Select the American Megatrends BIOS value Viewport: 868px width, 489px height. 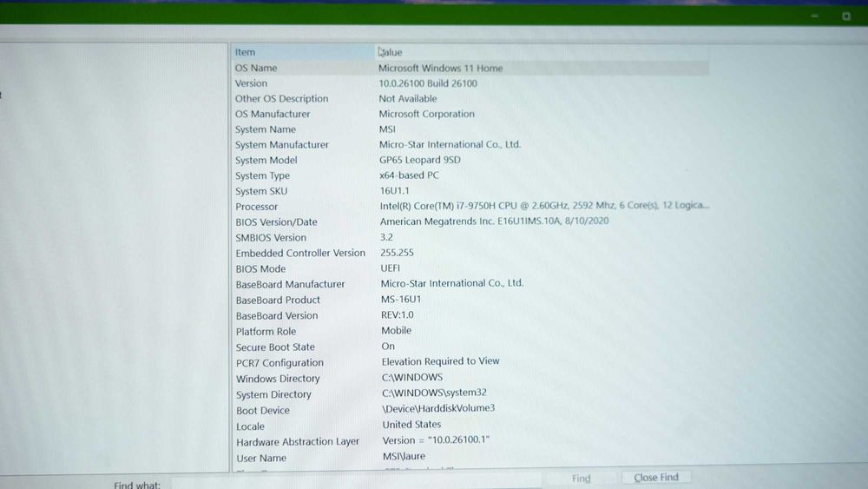click(x=495, y=221)
